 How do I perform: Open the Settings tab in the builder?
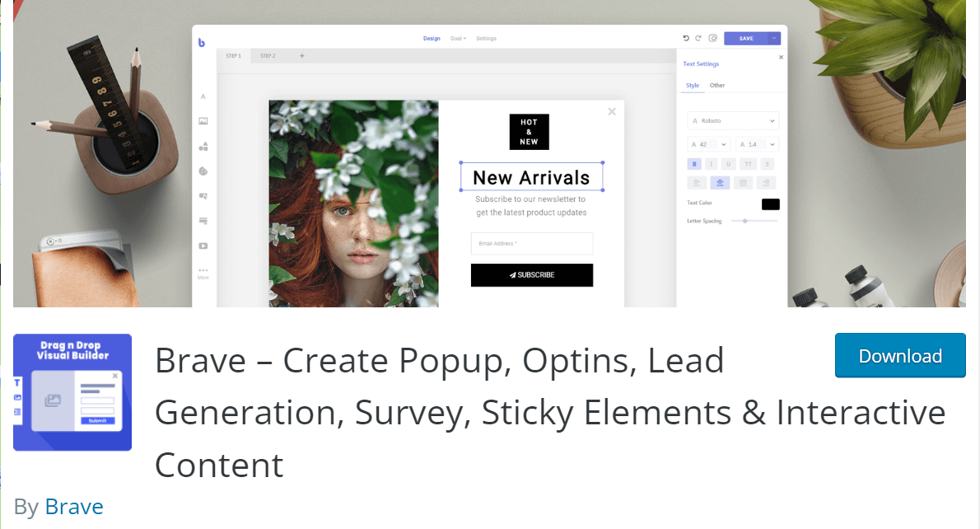tap(486, 39)
